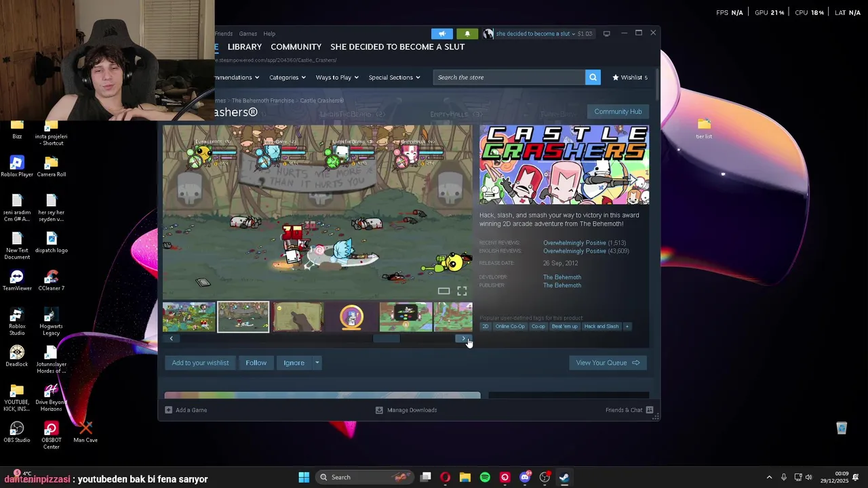Select the Drive Beyond Horizons desktop icon
868x488 pixels.
(52, 397)
